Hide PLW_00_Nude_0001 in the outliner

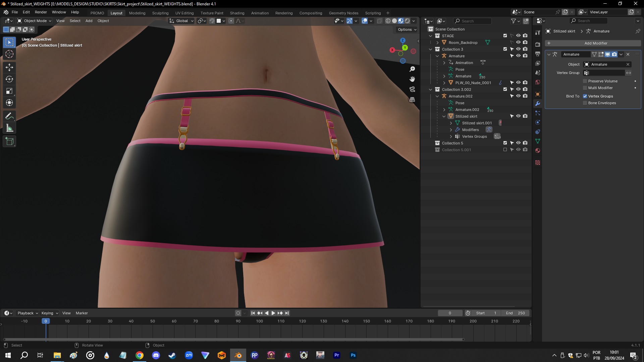coord(518,82)
